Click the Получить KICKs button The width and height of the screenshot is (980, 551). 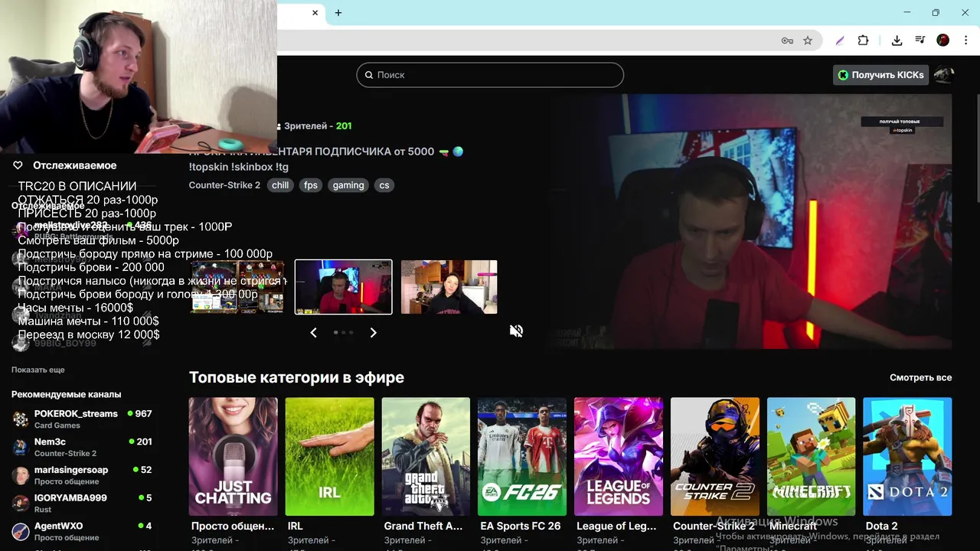pyautogui.click(x=880, y=75)
